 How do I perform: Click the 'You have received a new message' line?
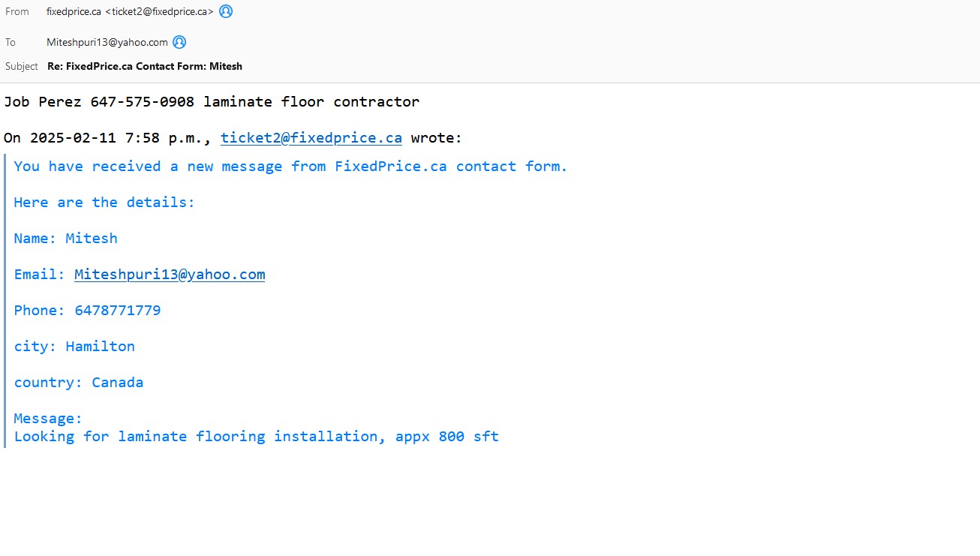click(x=290, y=167)
